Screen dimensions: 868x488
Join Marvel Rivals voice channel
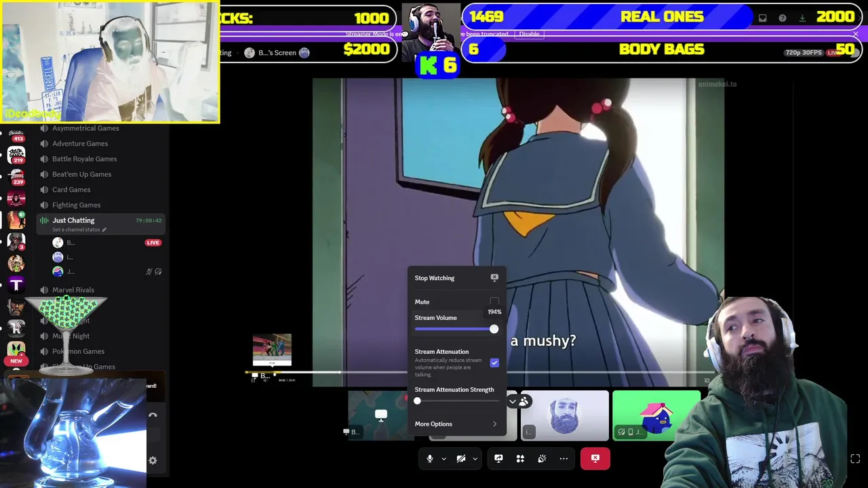pyautogui.click(x=73, y=290)
